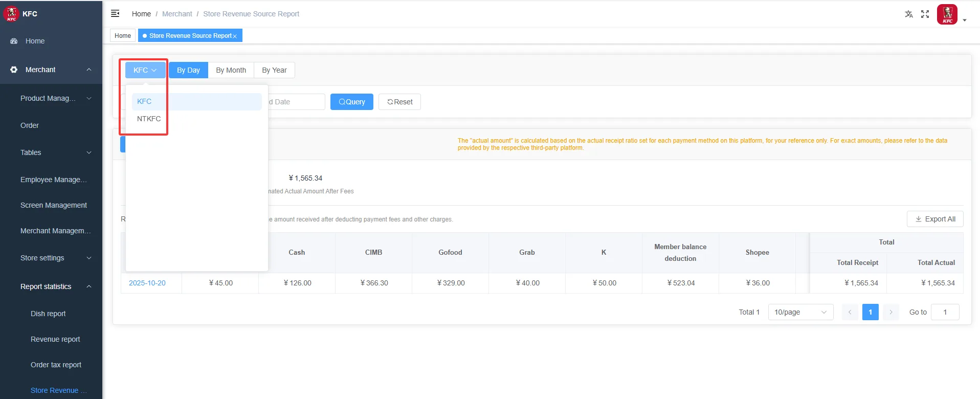Click Merchant in the breadcrumb
980x399 pixels.
point(177,14)
